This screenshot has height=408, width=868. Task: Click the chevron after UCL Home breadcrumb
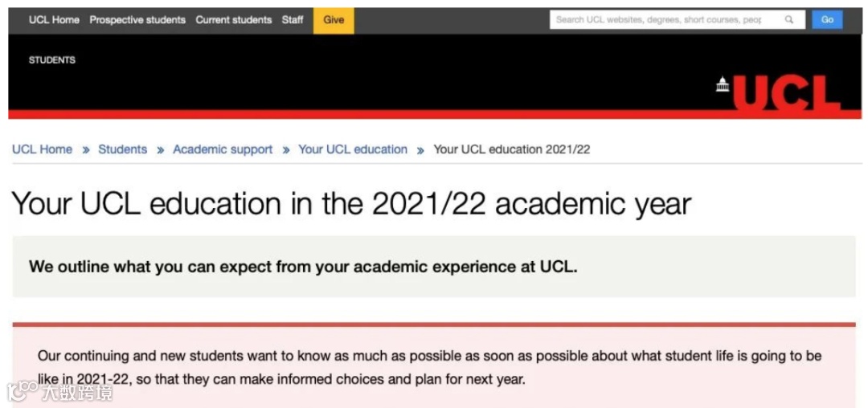click(x=85, y=150)
